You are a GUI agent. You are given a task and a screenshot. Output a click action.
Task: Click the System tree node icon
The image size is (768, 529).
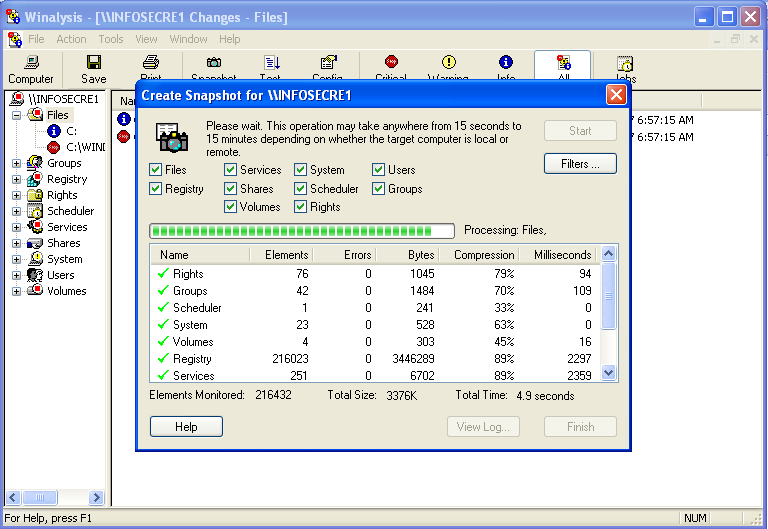point(35,259)
